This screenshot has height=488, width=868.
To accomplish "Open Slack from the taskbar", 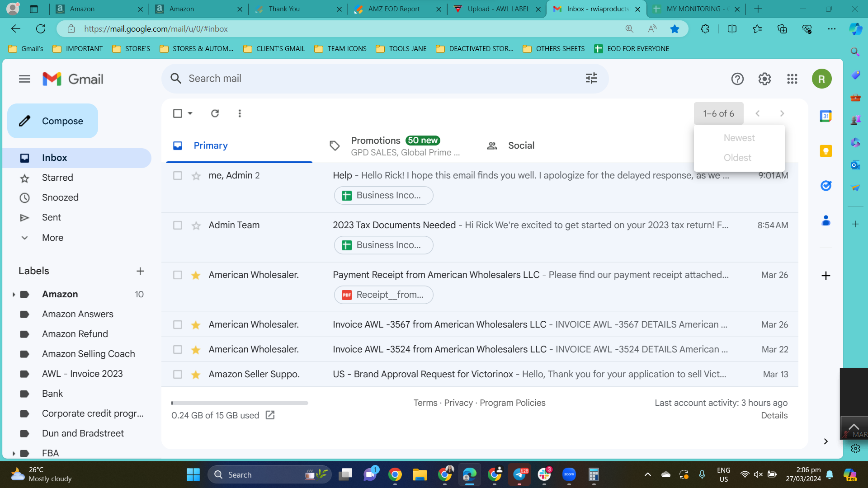I will click(x=544, y=474).
